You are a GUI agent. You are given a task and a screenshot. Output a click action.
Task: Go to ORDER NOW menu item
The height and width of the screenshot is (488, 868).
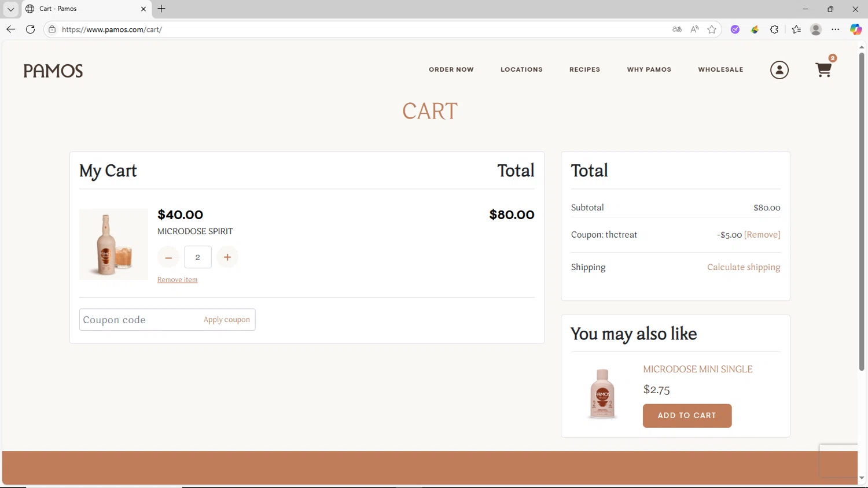(451, 69)
